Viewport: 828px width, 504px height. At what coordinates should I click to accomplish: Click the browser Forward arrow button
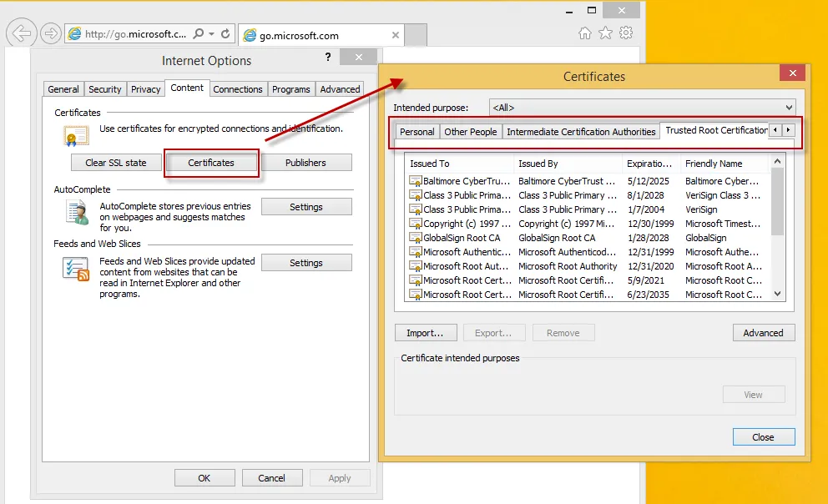click(51, 33)
